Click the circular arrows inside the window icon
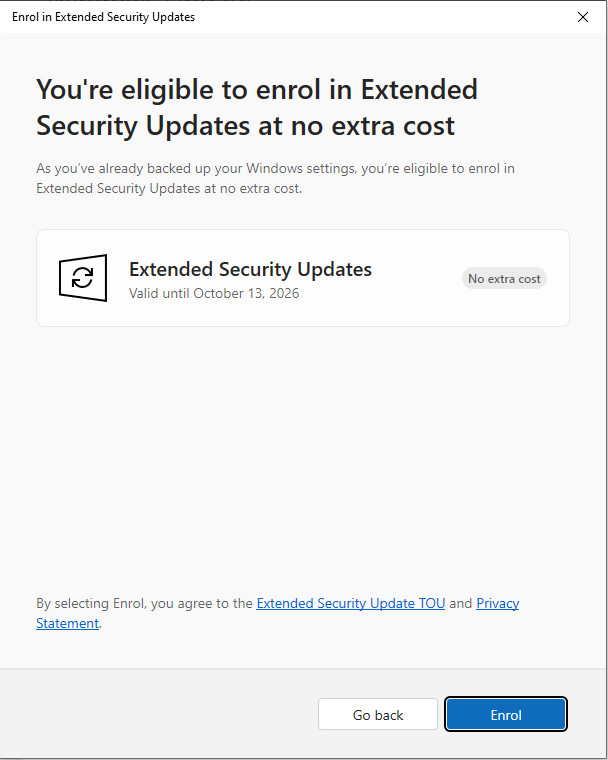608x760 pixels. [82, 278]
